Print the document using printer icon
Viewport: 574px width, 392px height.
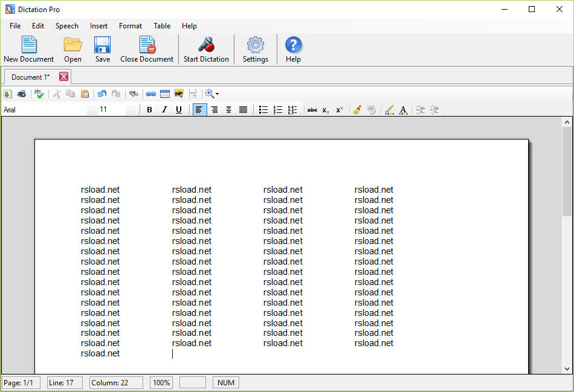tap(22, 94)
